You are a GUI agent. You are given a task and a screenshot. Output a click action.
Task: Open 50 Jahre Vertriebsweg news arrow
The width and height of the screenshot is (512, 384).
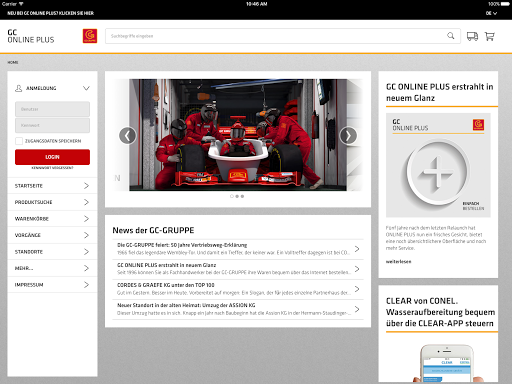coord(357,249)
